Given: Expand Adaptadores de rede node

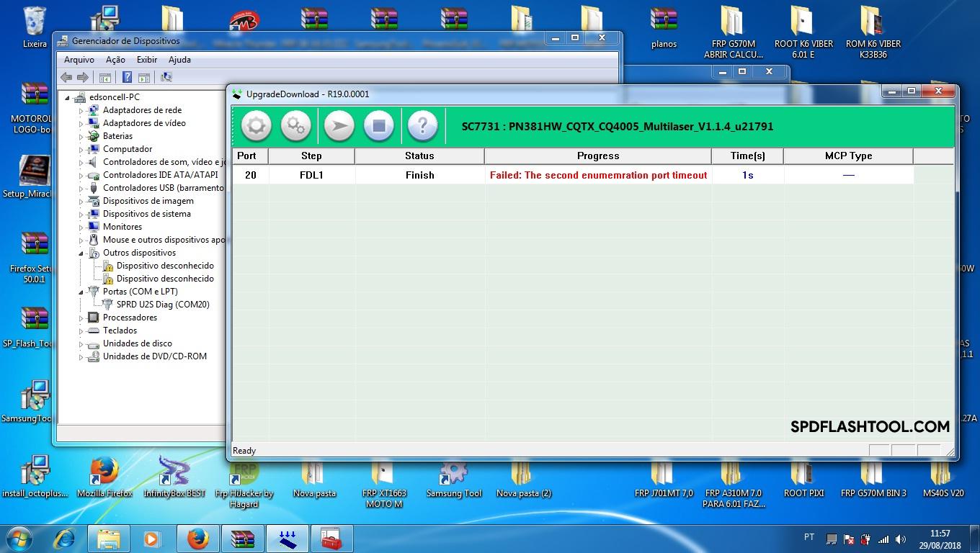Looking at the screenshot, I should tap(81, 110).
